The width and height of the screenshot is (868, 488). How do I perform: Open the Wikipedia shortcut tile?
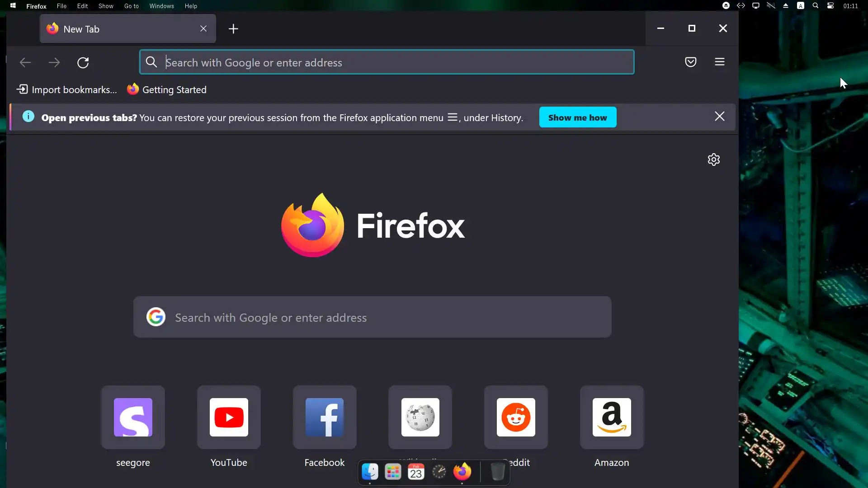click(420, 417)
